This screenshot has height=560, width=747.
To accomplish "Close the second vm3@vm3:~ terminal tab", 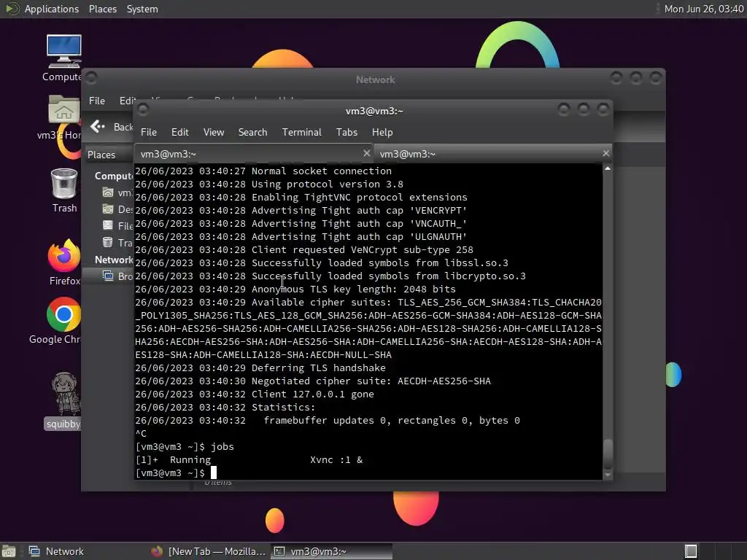I will [605, 153].
